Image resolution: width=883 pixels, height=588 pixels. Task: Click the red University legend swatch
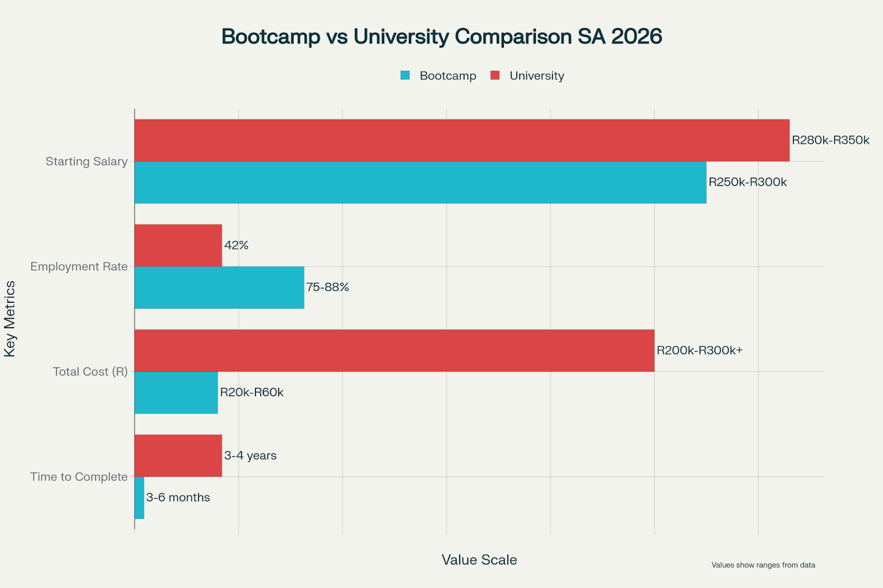point(495,76)
